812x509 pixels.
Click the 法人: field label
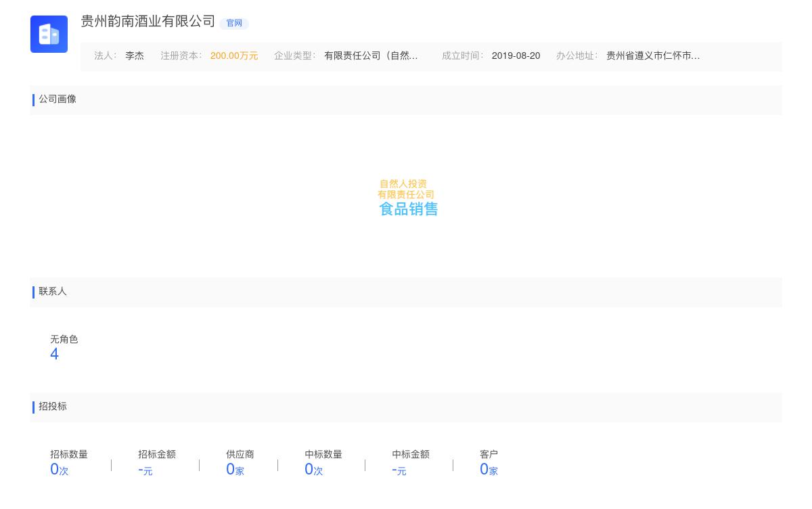click(106, 56)
